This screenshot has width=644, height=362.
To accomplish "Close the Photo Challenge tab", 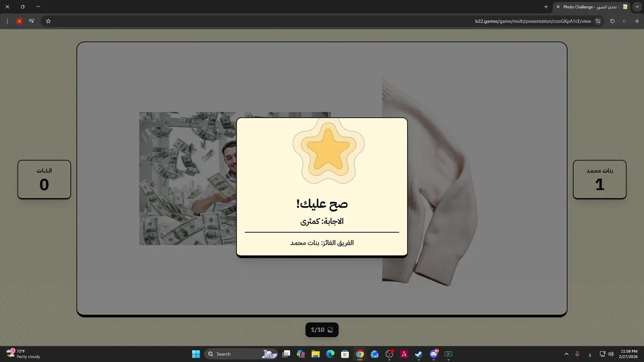I will [x=558, y=7].
